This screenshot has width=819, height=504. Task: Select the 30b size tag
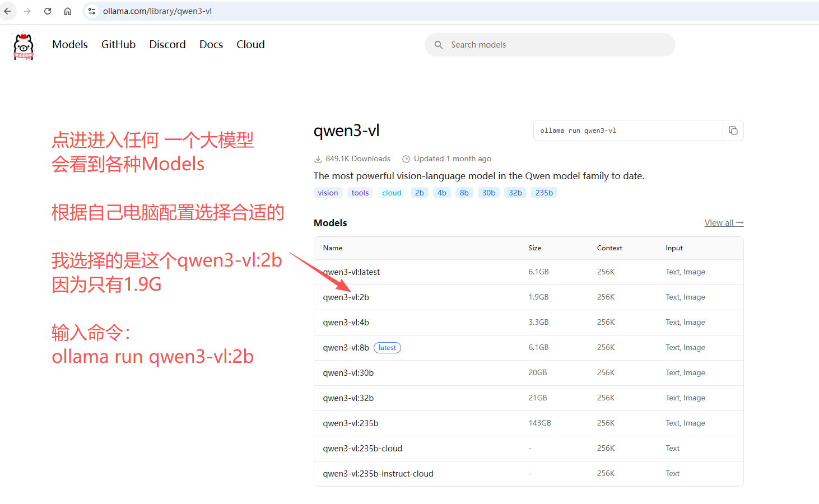(x=489, y=193)
